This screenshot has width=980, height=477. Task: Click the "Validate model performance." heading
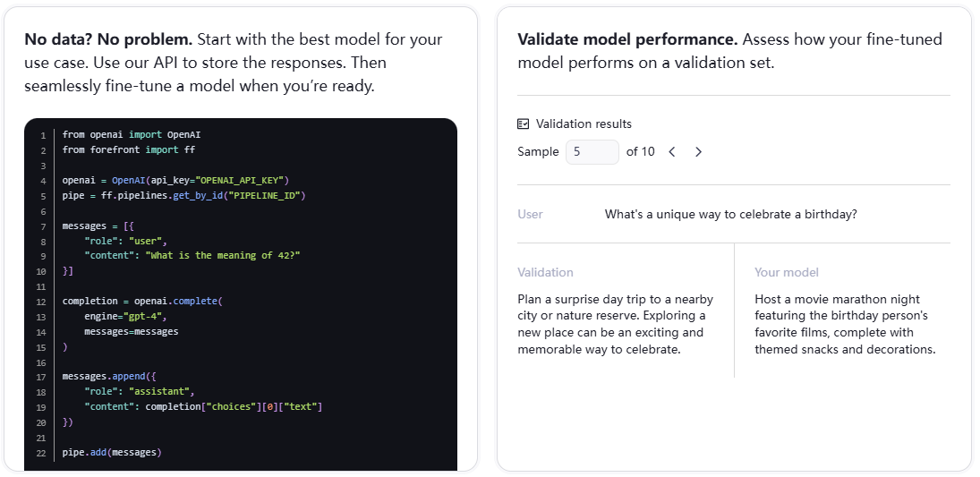coord(627,40)
